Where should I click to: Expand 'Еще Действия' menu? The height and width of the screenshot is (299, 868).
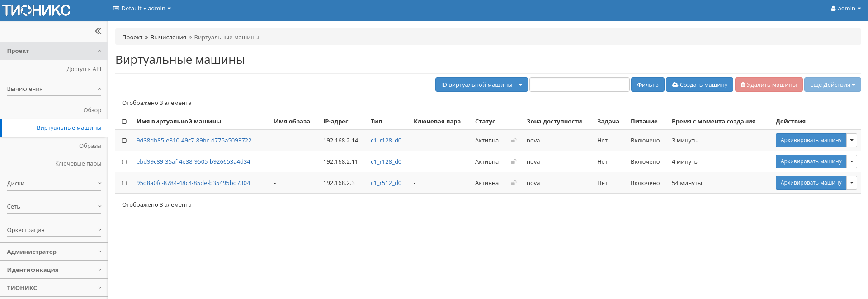tap(832, 85)
